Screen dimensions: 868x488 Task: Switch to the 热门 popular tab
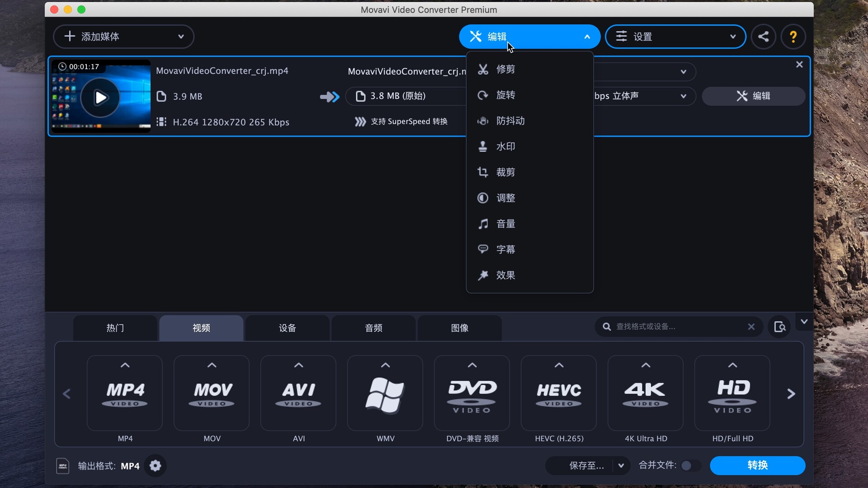tap(115, 328)
